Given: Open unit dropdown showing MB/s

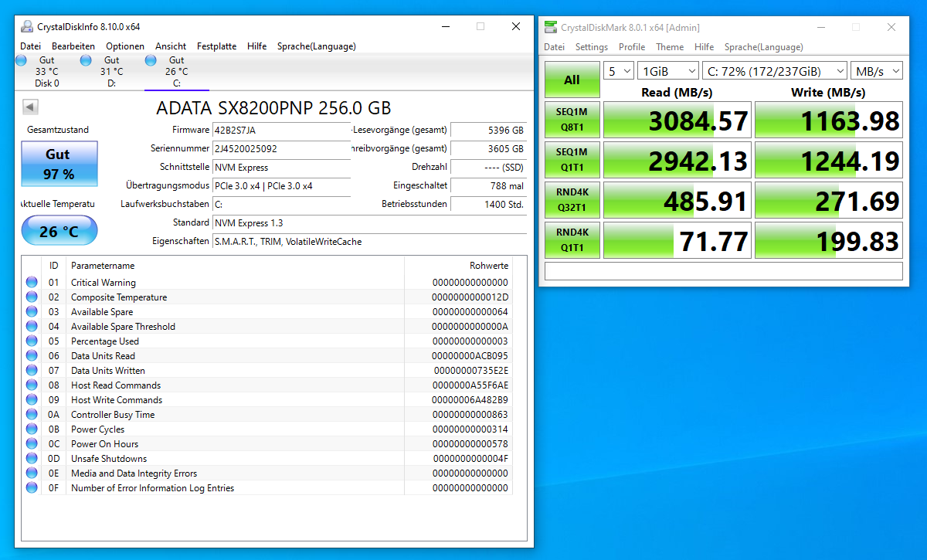Looking at the screenshot, I should point(877,71).
